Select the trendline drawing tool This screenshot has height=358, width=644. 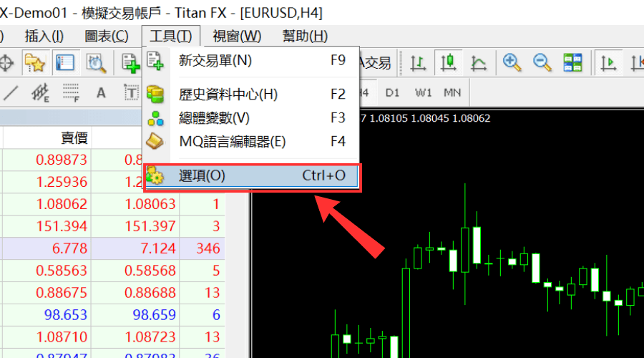point(10,93)
